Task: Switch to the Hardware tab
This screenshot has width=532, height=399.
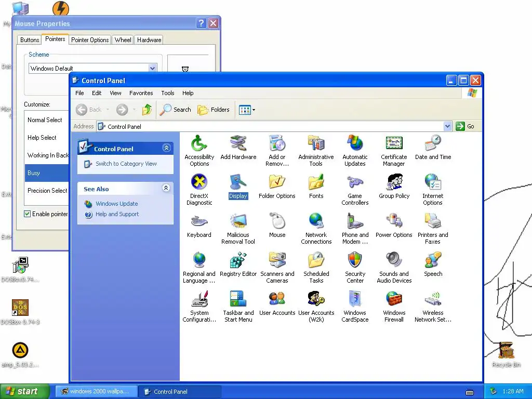Action: click(149, 39)
